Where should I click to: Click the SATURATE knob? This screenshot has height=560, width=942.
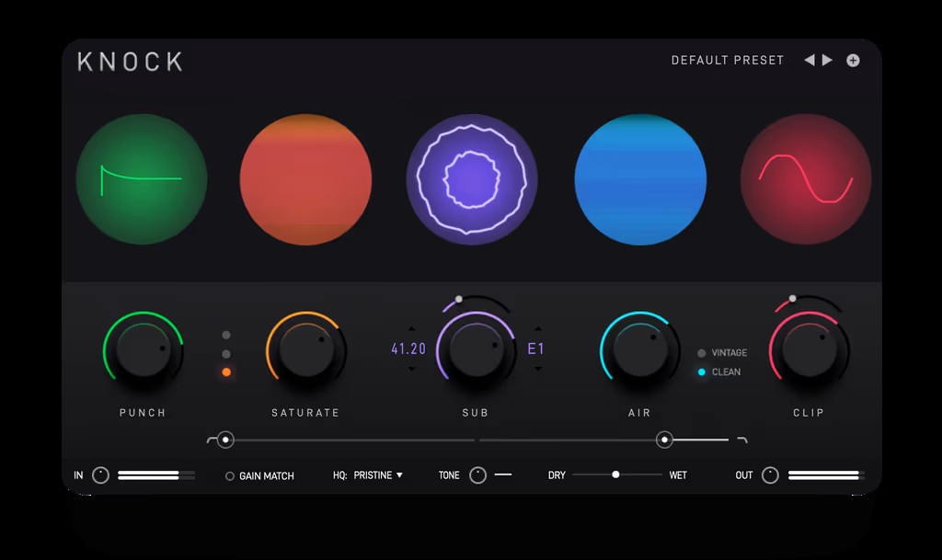[305, 349]
